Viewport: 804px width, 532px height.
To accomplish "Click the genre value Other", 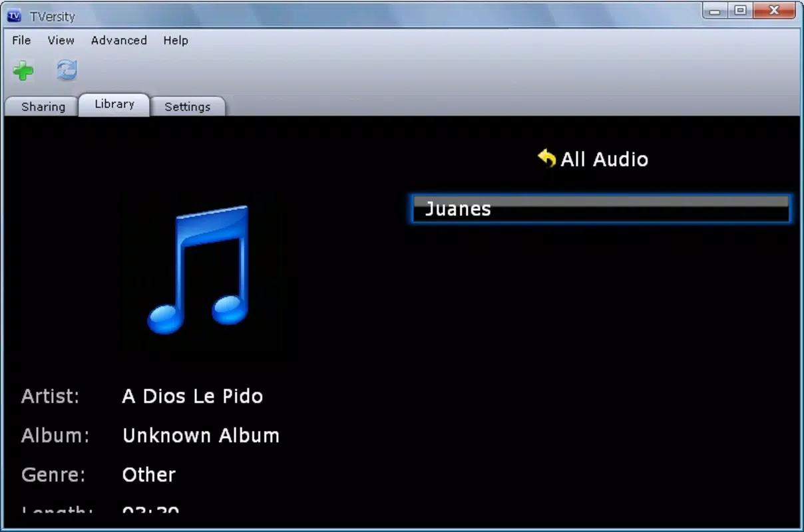I will [x=149, y=475].
